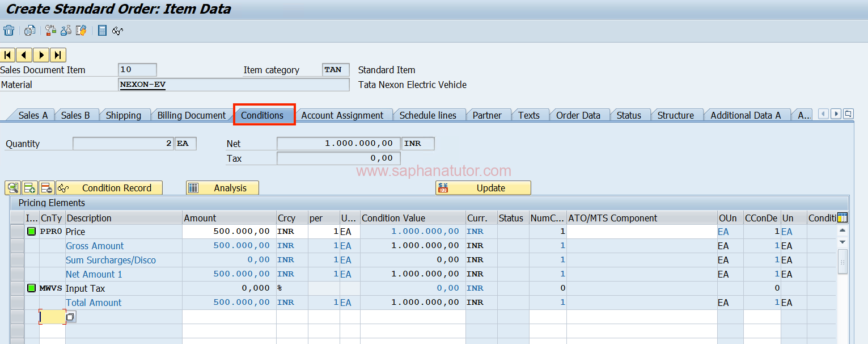The height and width of the screenshot is (344, 868).
Task: Click the delete row red minus icon
Action: click(46, 188)
